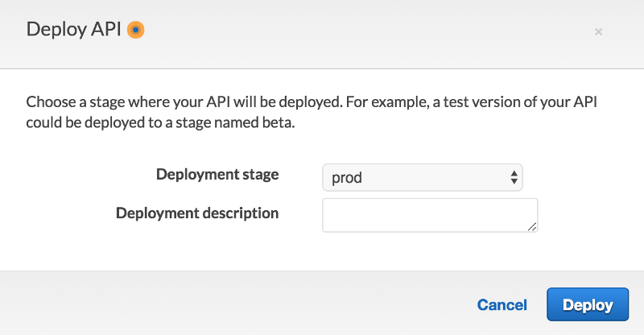Click the Deploy API dialog title
The width and height of the screenshot is (644, 335).
tap(74, 29)
